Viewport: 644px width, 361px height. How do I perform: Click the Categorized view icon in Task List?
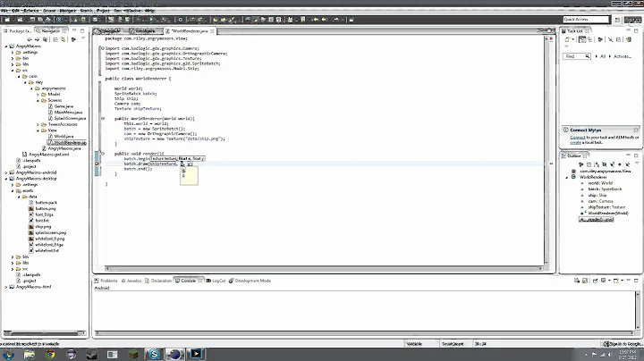[x=582, y=39]
